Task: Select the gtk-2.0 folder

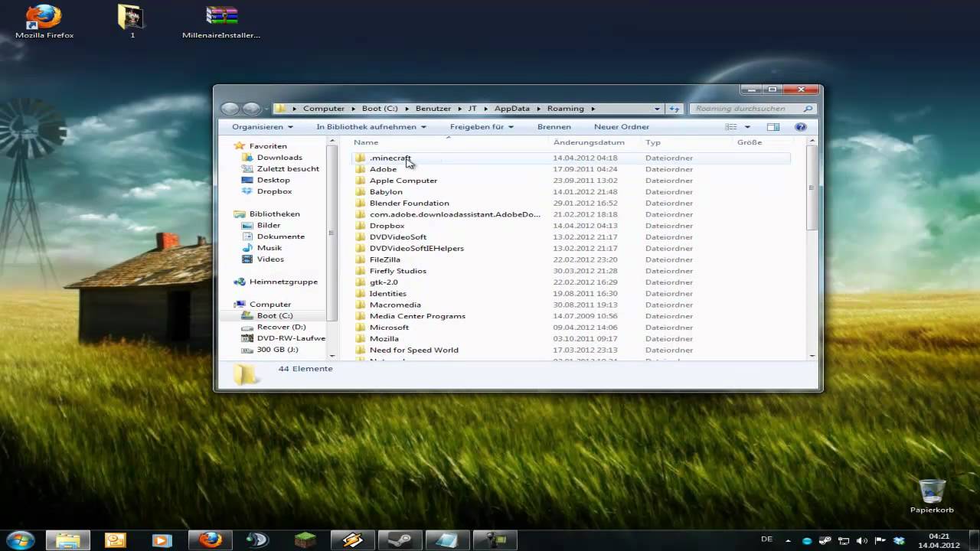Action: tap(384, 282)
